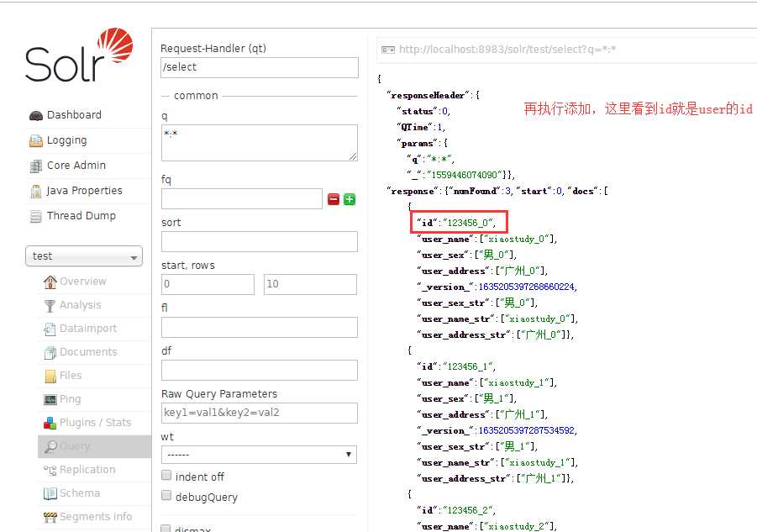Click the Ping monitor icon

pos(50,399)
